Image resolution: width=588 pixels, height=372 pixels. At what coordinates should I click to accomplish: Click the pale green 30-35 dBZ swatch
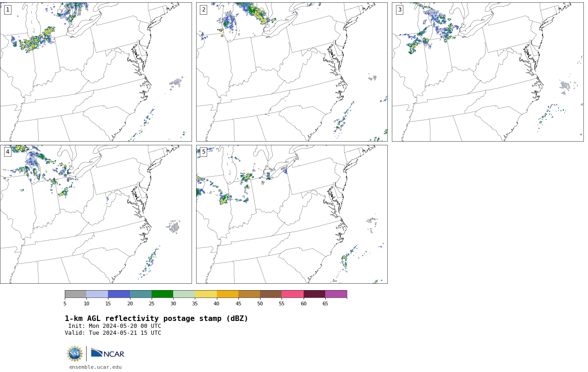184,294
